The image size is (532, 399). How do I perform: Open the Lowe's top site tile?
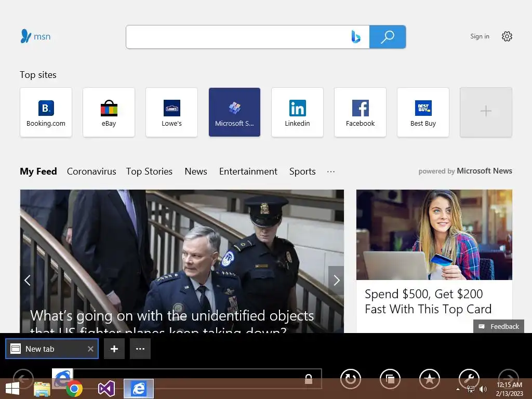[x=171, y=112]
